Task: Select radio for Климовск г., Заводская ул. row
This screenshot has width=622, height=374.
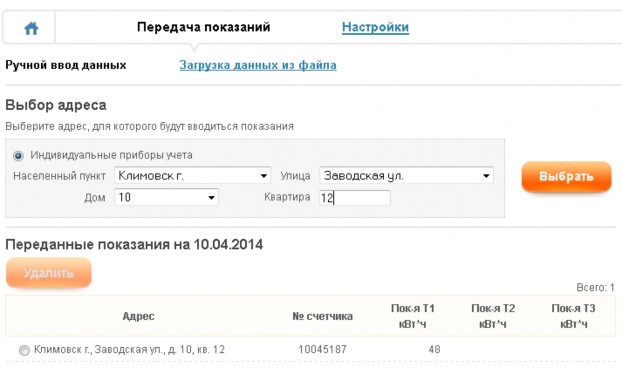Action: pos(24,350)
